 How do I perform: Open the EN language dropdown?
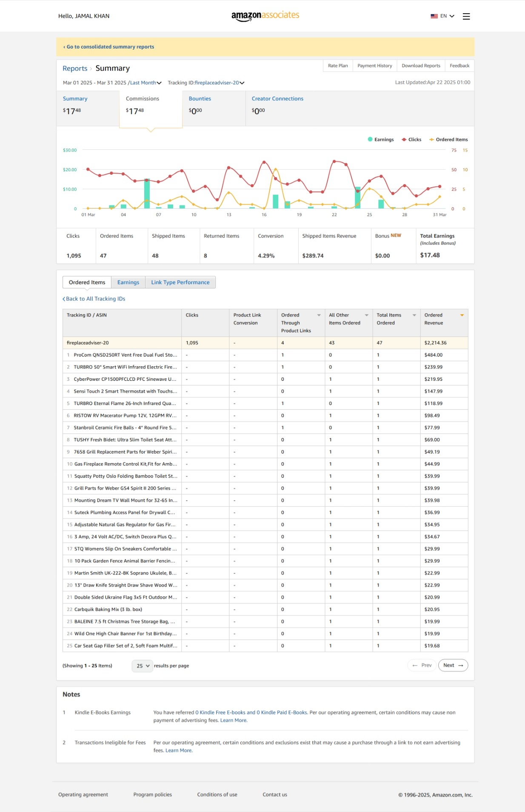tap(447, 16)
